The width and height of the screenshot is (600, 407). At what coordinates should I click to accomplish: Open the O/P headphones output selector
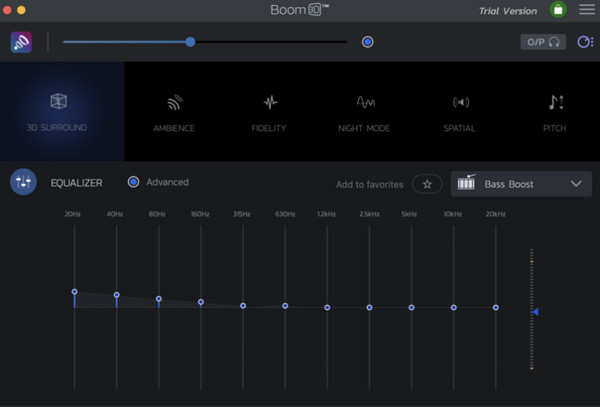(543, 42)
